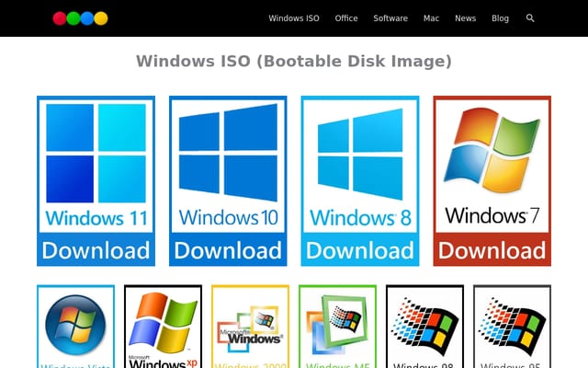The width and height of the screenshot is (588, 368).
Task: Click the Windows 7 flag logo
Action: tap(492, 150)
